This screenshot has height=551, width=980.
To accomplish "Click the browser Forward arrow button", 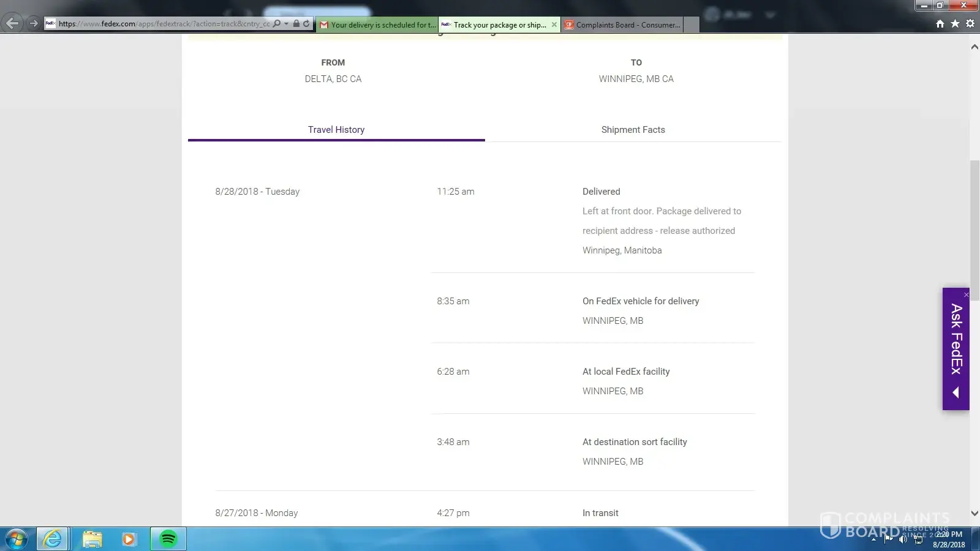I will 34,24.
